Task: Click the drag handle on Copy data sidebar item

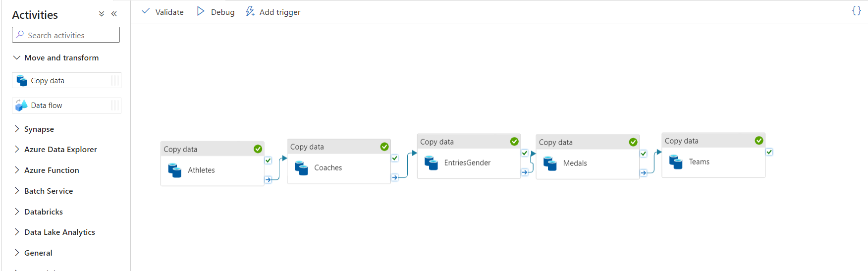Action: pyautogui.click(x=115, y=80)
